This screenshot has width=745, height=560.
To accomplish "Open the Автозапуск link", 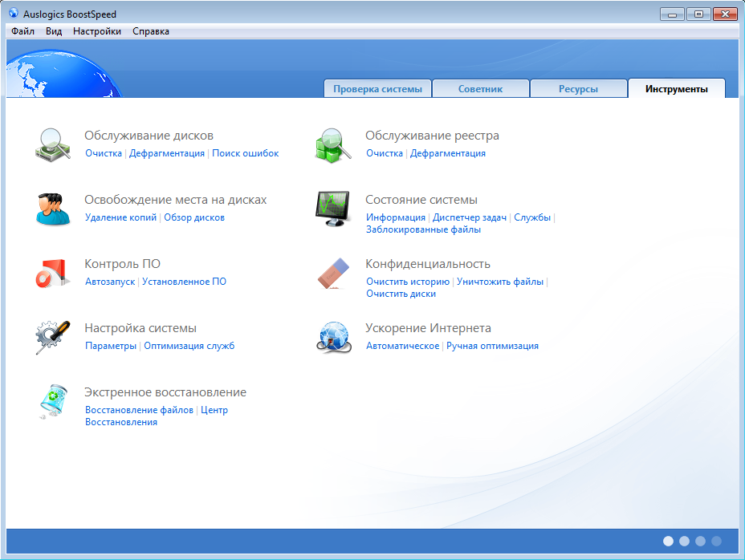I will click(x=110, y=282).
